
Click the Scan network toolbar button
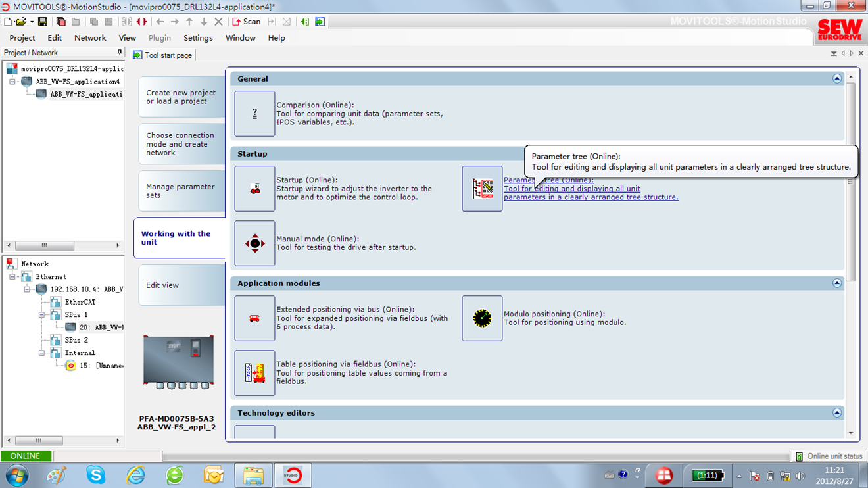click(x=247, y=22)
